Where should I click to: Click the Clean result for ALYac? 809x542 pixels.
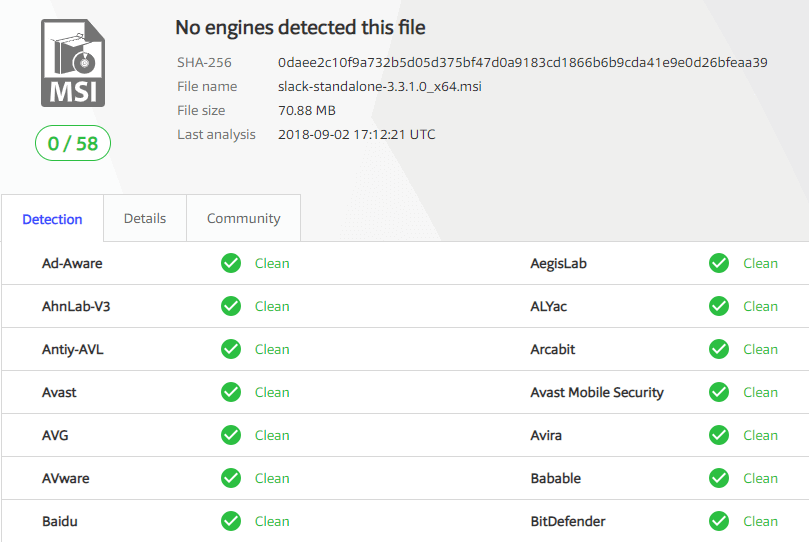(x=760, y=306)
